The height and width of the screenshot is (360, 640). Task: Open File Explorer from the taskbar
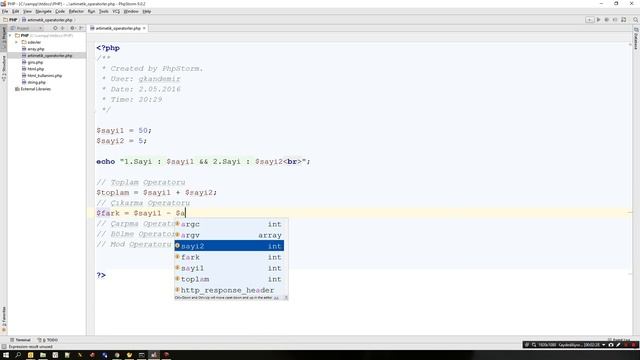(x=43, y=355)
